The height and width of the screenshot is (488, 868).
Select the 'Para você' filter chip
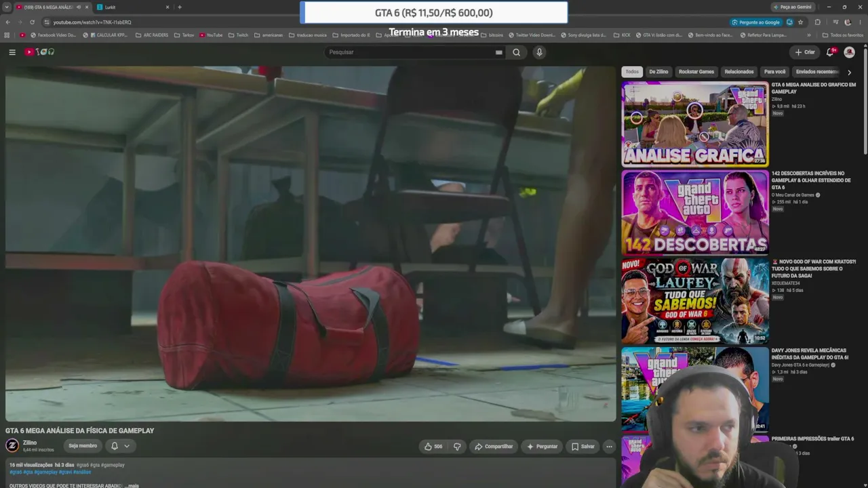[x=774, y=72]
